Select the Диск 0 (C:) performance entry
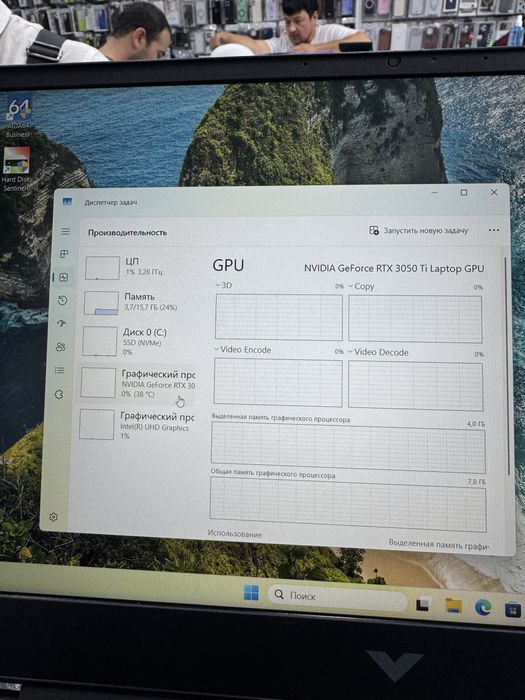525x700 pixels. pyautogui.click(x=137, y=342)
